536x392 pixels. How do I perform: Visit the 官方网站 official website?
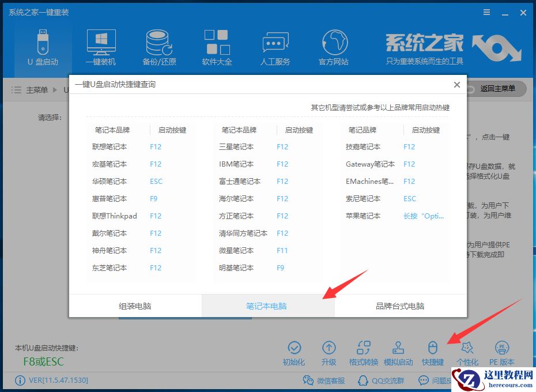tap(334, 46)
